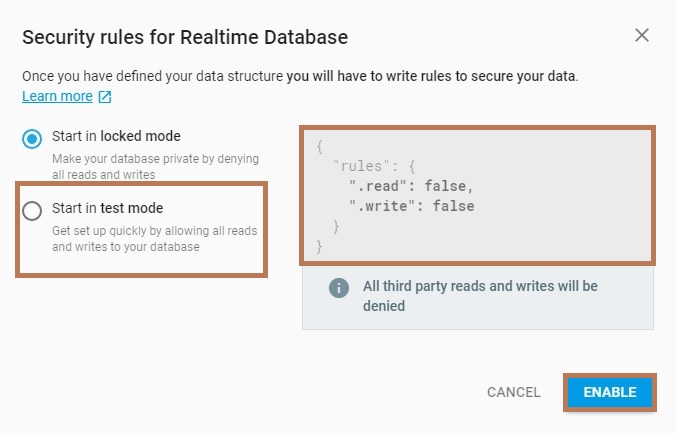Click the ".read": false line in the rules
This screenshot has height=433, width=676.
[410, 186]
